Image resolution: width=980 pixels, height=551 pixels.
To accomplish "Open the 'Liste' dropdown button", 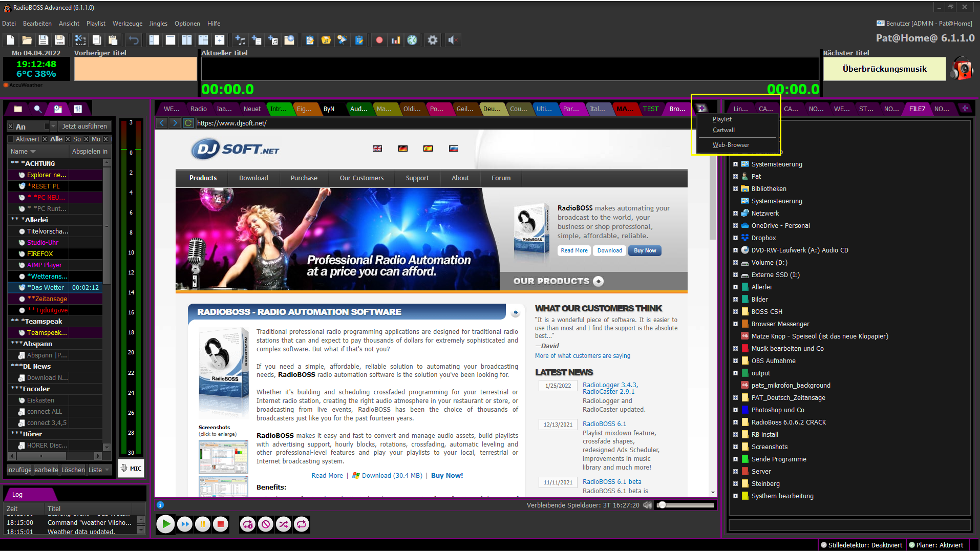I will [x=100, y=470].
